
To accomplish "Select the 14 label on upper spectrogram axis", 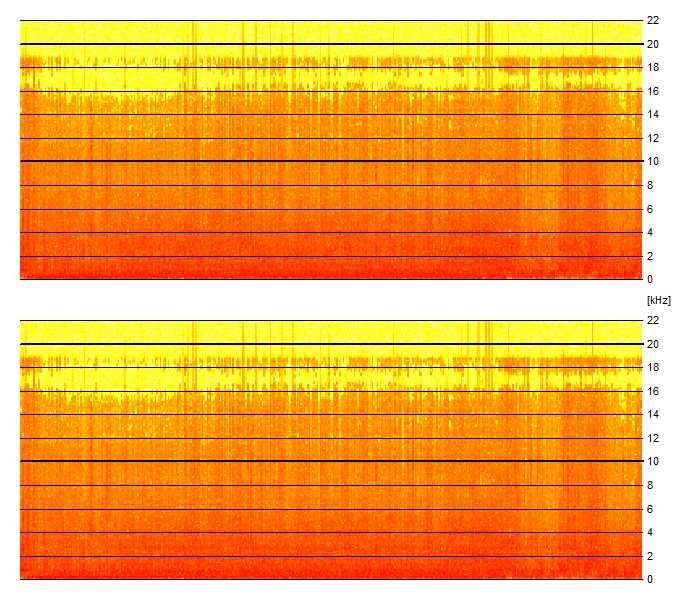I will pos(653,114).
